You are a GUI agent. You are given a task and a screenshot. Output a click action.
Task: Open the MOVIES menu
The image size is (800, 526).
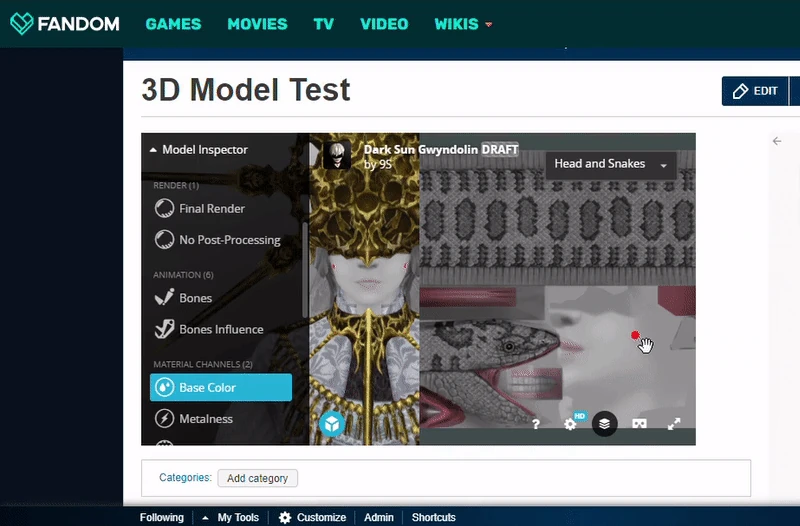coord(258,24)
